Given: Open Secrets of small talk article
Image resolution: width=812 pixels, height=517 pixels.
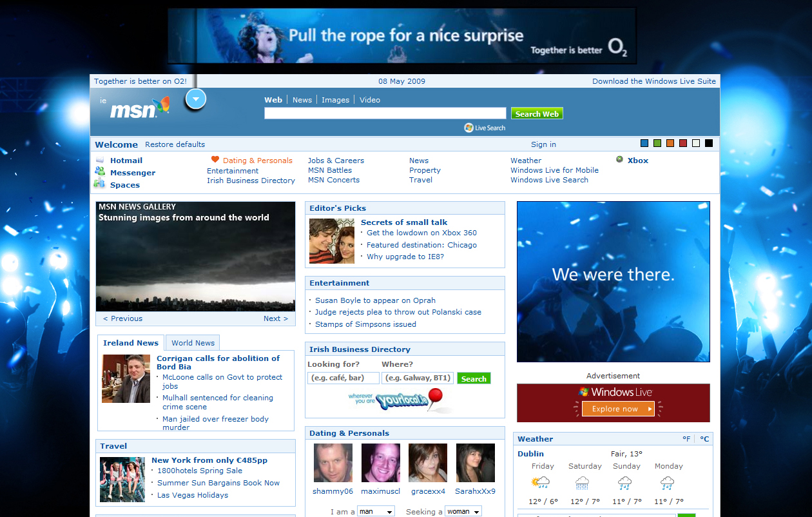Looking at the screenshot, I should tap(404, 222).
